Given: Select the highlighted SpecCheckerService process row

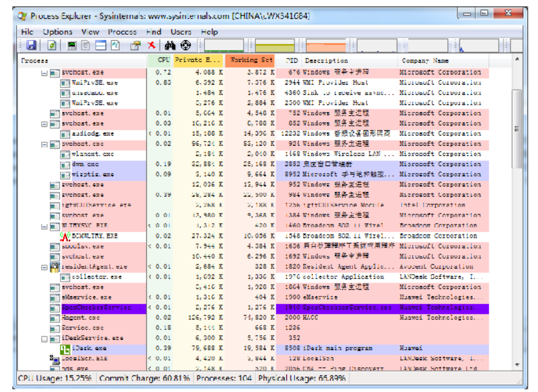Looking at the screenshot, I should pyautogui.click(x=254, y=308).
